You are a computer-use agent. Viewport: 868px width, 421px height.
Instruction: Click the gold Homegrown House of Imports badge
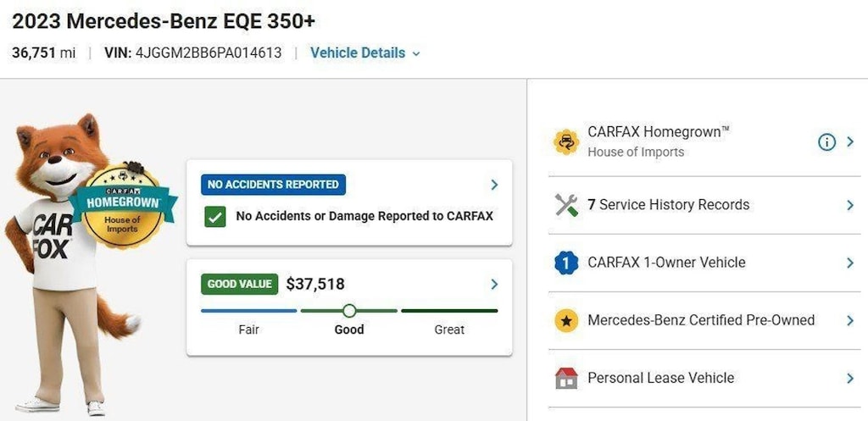(124, 204)
